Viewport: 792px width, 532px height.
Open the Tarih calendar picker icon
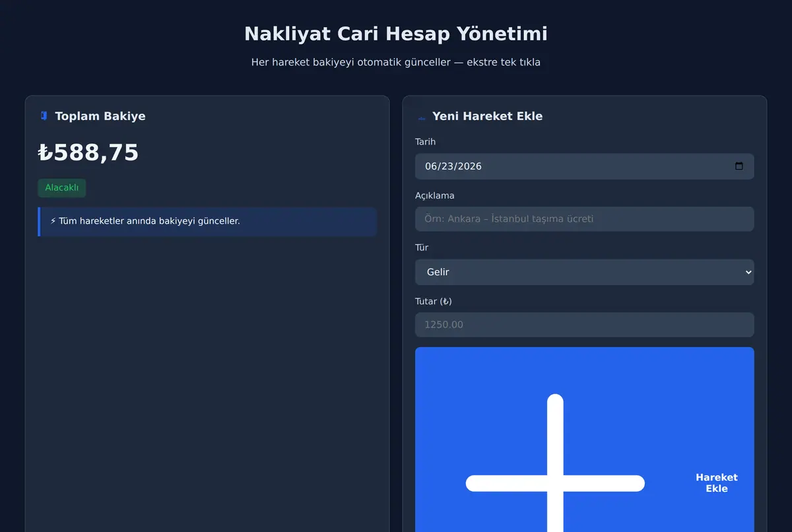pos(739,166)
